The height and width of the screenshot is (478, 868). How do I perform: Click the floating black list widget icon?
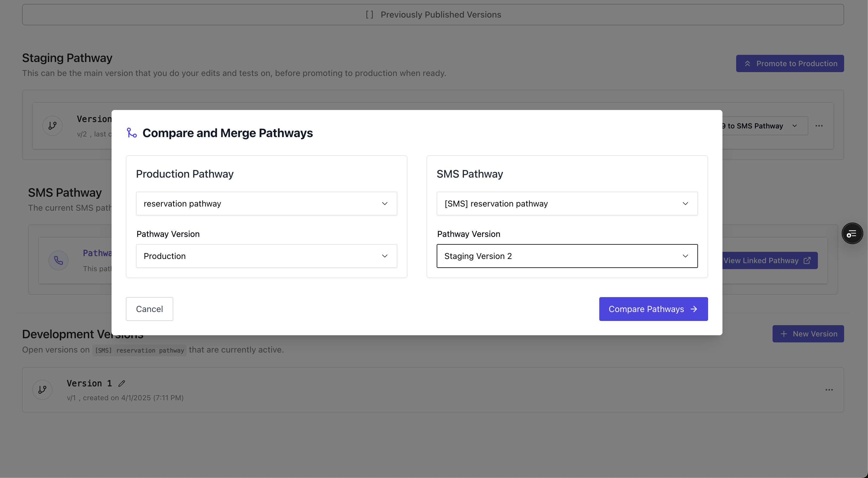click(x=852, y=234)
